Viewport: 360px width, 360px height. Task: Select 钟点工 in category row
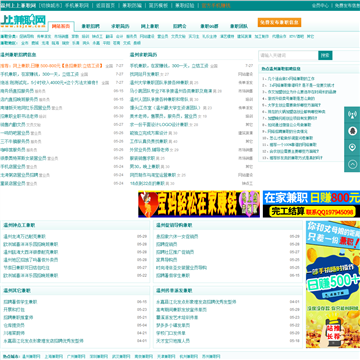97,36
